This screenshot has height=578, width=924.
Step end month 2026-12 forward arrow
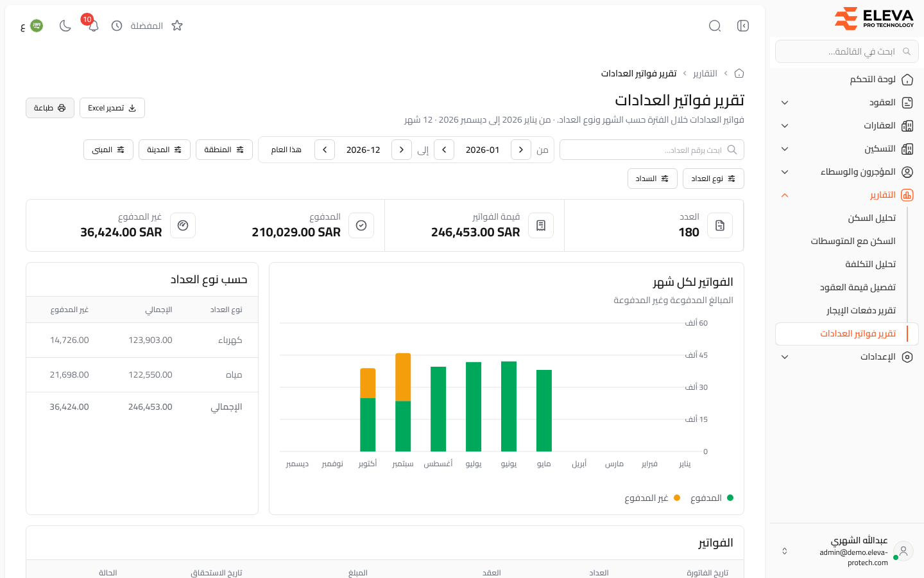click(325, 150)
